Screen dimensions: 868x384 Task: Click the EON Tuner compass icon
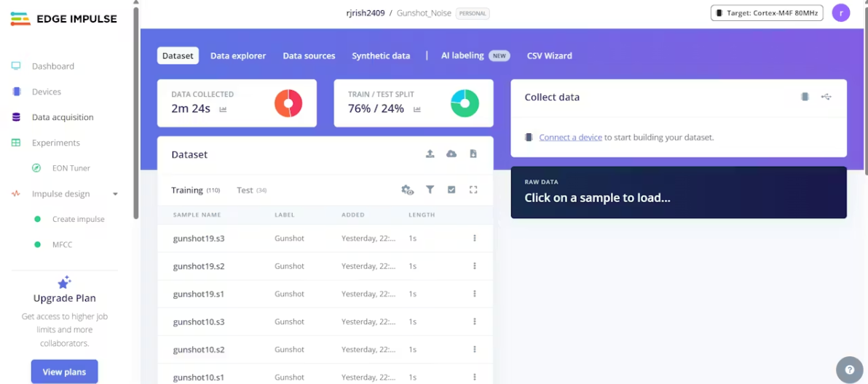(x=36, y=168)
